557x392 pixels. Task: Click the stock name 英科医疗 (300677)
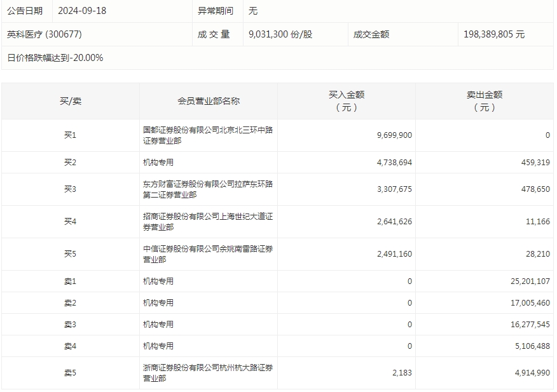point(45,34)
